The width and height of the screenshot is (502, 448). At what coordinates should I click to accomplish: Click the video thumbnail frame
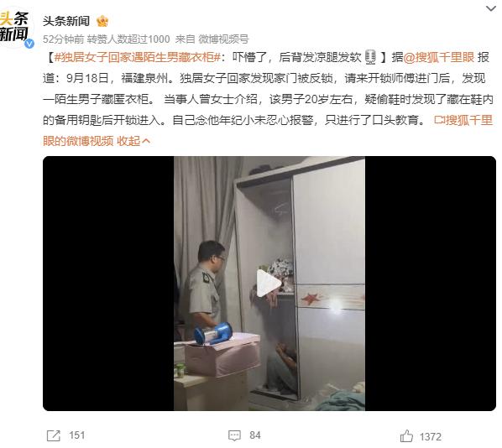[269, 284]
